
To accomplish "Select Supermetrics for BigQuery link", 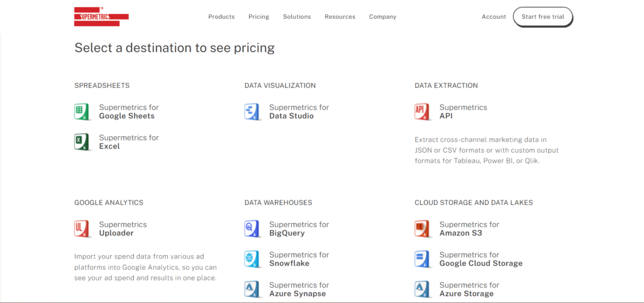I will coord(299,229).
